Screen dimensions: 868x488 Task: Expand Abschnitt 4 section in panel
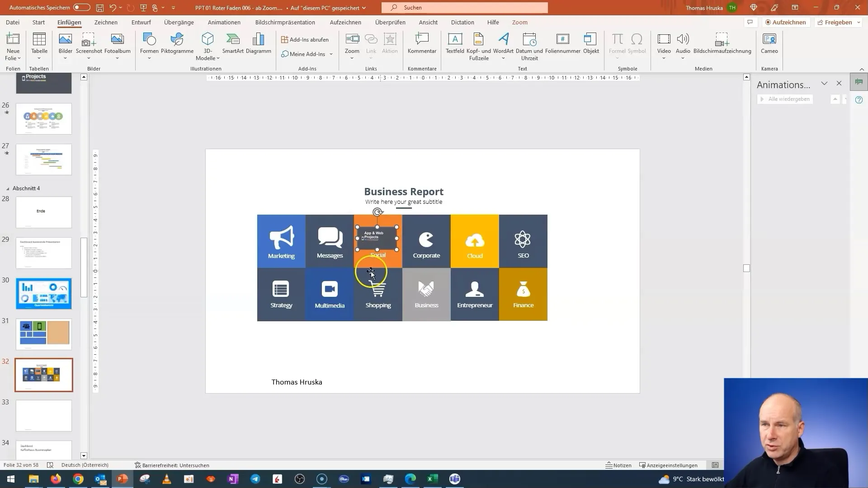(7, 188)
